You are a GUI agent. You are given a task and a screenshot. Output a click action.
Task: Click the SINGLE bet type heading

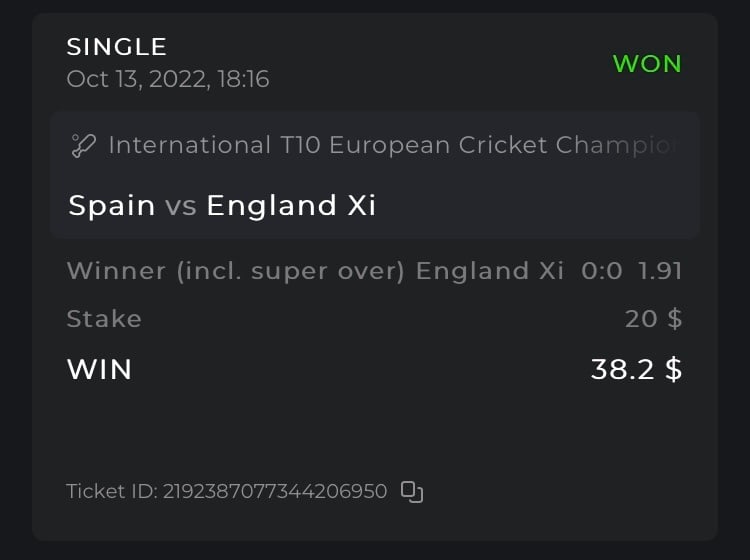pos(116,46)
